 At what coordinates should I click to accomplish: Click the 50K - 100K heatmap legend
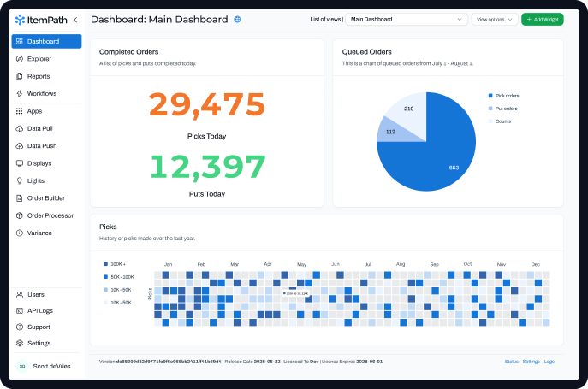pos(118,277)
